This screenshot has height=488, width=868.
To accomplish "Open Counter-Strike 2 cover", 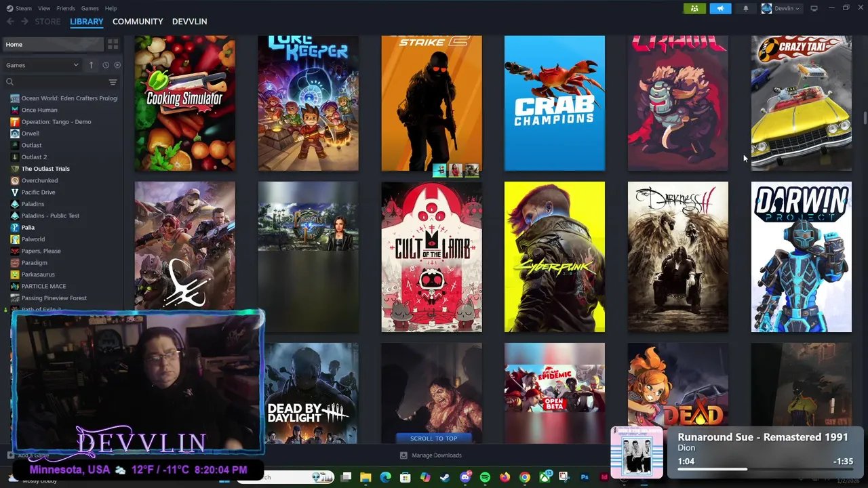I will tap(431, 103).
